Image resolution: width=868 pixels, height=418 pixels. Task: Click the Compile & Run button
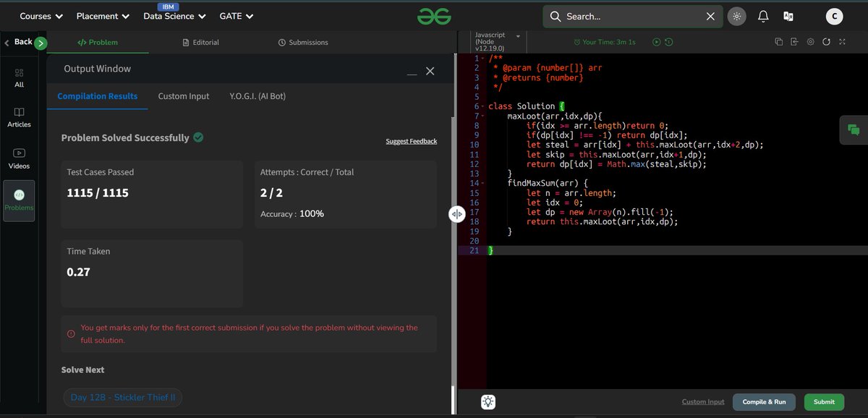coord(764,402)
